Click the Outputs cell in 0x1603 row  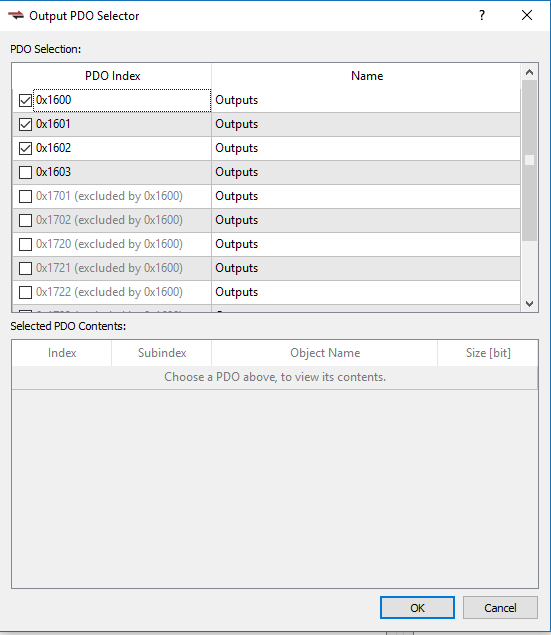pos(366,172)
